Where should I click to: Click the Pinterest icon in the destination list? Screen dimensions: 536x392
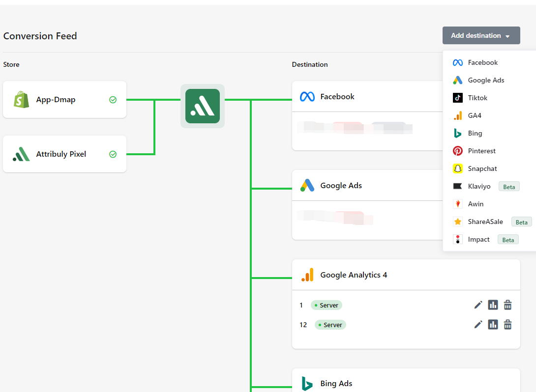(458, 151)
